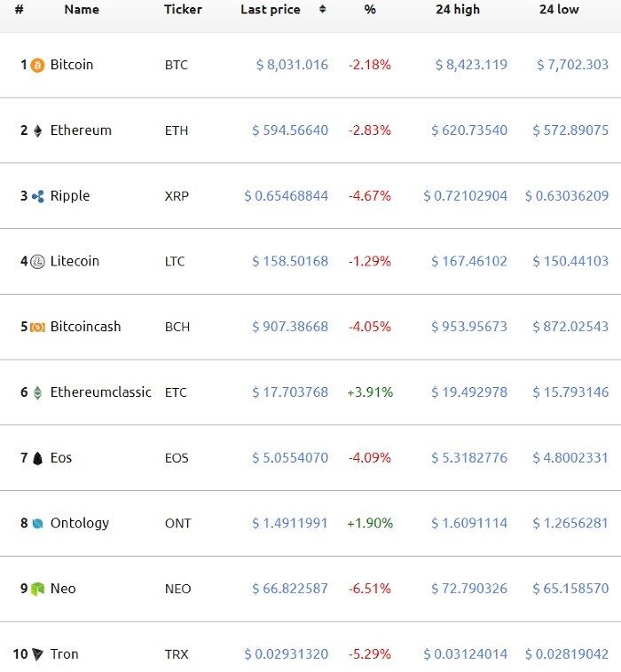Click the Ripple logo icon
This screenshot has width=621, height=672.
coord(37,196)
